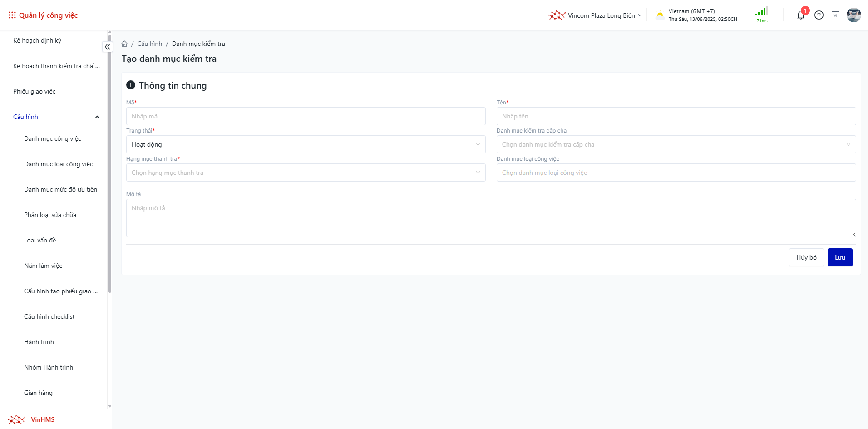Screen dimensions: 868x429
Task: Click the help question mark icon
Action: tap(819, 15)
